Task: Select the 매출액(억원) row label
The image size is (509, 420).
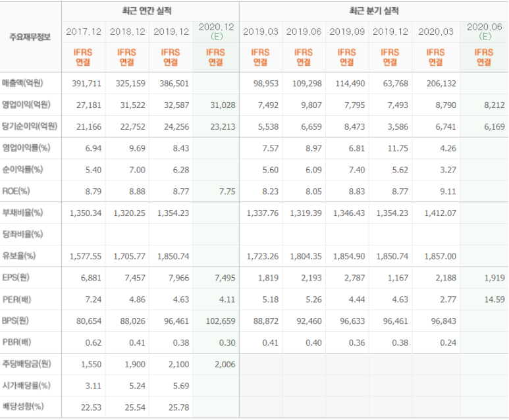Action: pyautogui.click(x=22, y=83)
